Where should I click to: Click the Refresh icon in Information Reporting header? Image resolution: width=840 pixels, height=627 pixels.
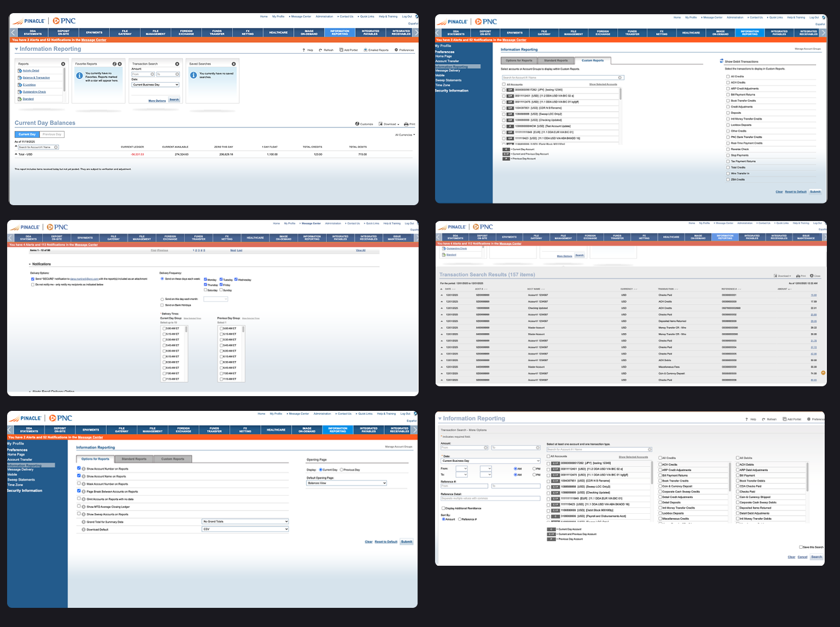(320, 49)
